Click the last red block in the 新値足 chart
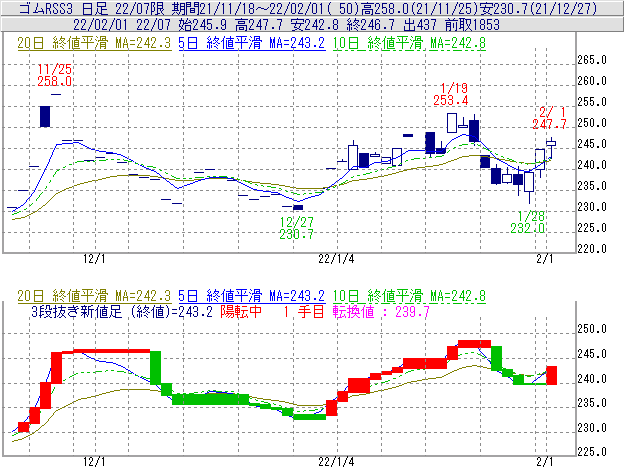 [x=552, y=375]
